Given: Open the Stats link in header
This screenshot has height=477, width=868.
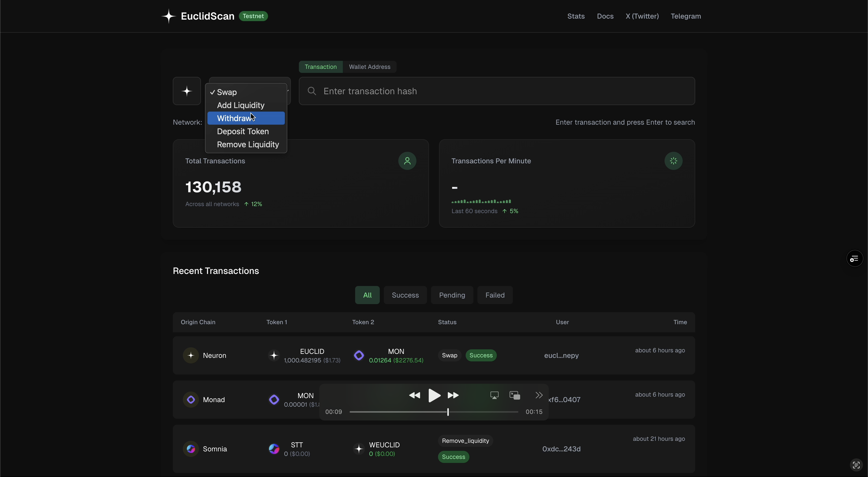Looking at the screenshot, I should click(576, 16).
